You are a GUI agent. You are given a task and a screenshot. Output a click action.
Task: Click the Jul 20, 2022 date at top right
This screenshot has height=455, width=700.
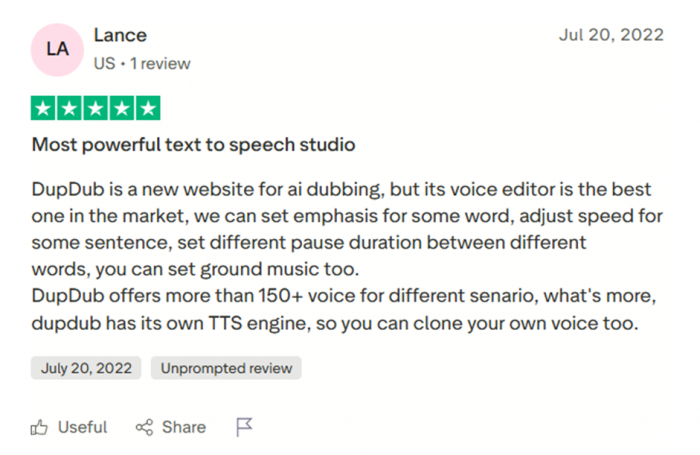pos(610,35)
